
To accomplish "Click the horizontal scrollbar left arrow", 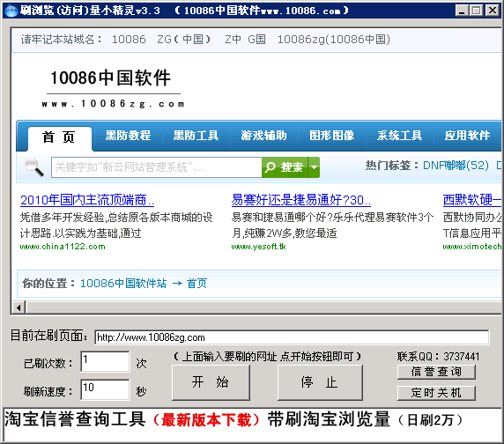I will click(19, 307).
